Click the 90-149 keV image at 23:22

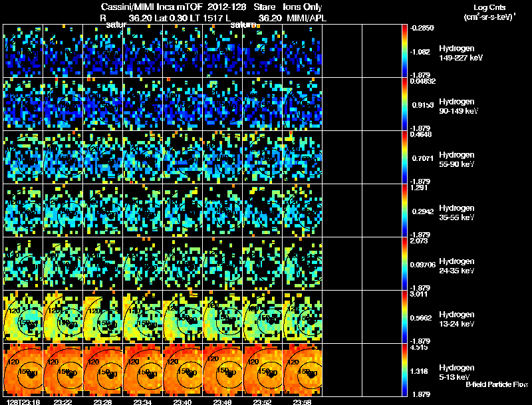click(63, 104)
